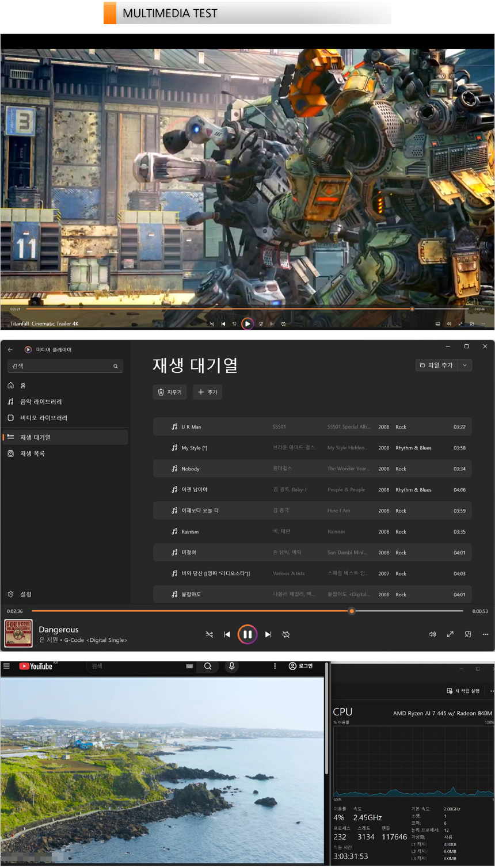Play the paused Titanfall video

(247, 324)
